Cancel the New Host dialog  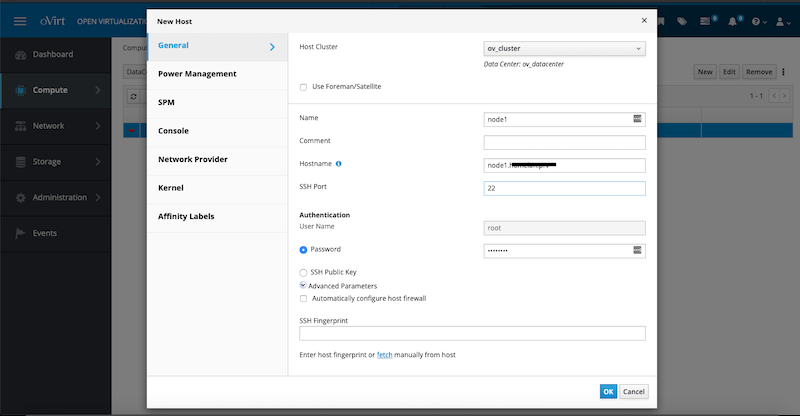(634, 391)
